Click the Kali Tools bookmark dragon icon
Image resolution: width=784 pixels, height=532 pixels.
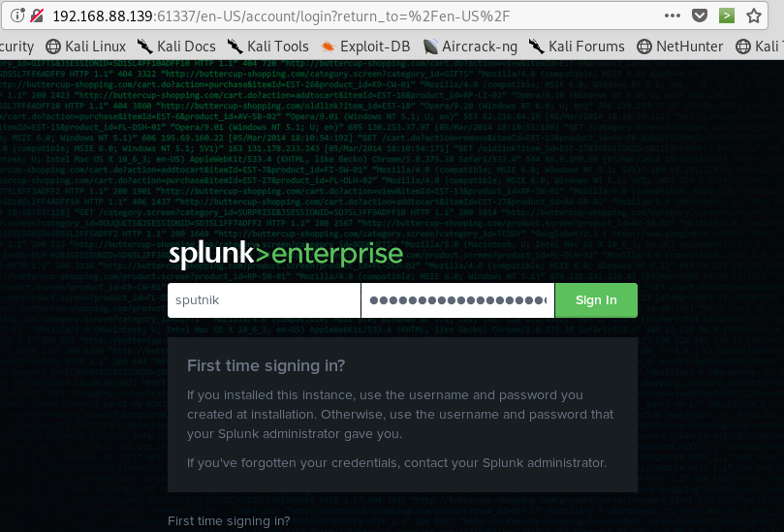(x=235, y=47)
